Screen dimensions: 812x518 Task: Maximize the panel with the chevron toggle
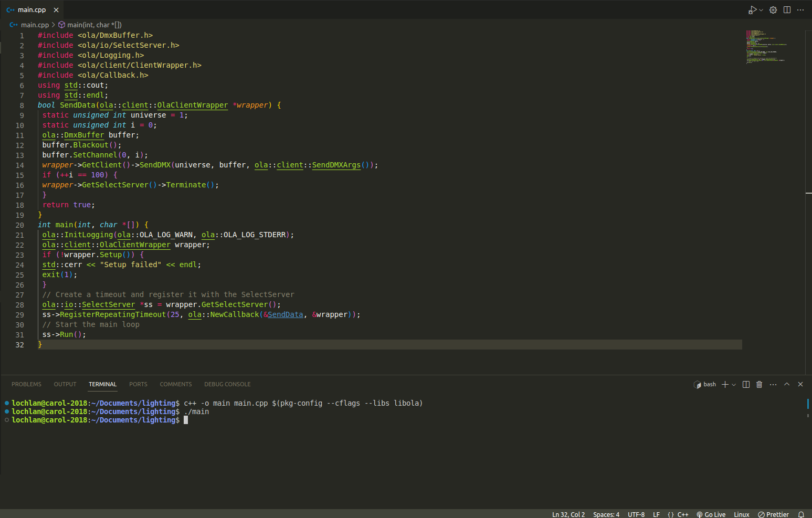pos(787,384)
